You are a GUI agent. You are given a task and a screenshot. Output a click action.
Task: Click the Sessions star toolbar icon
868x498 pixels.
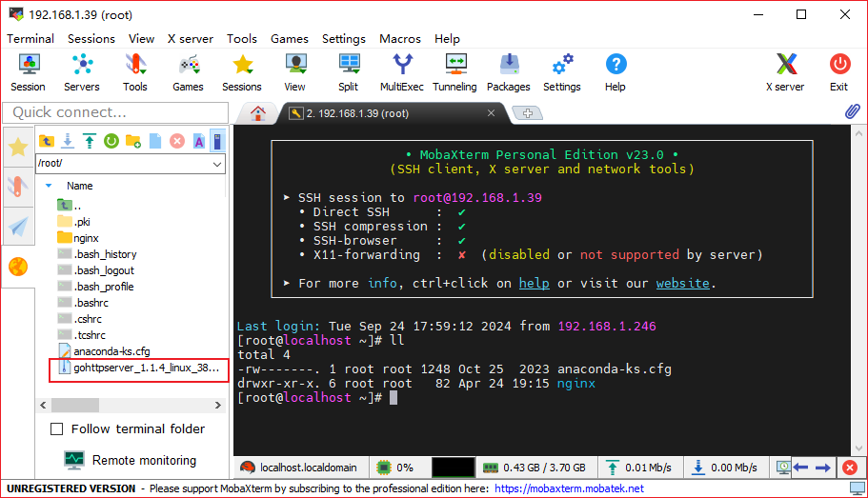tap(242, 73)
